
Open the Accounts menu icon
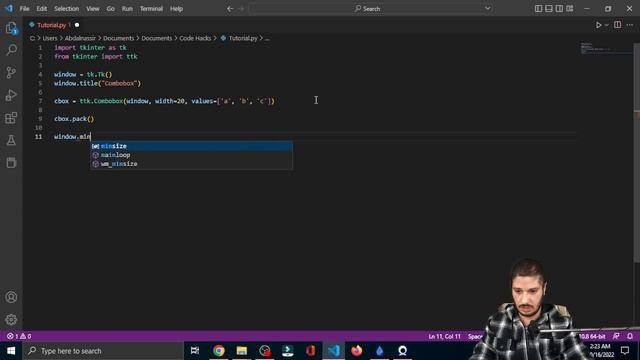[11, 297]
